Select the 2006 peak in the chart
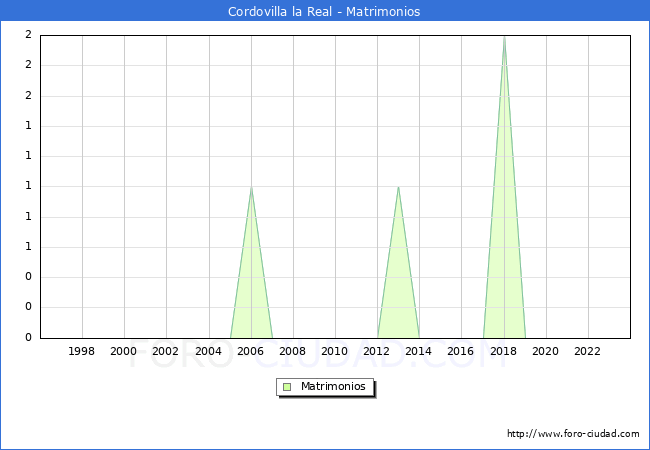650x450 pixels. 251,188
